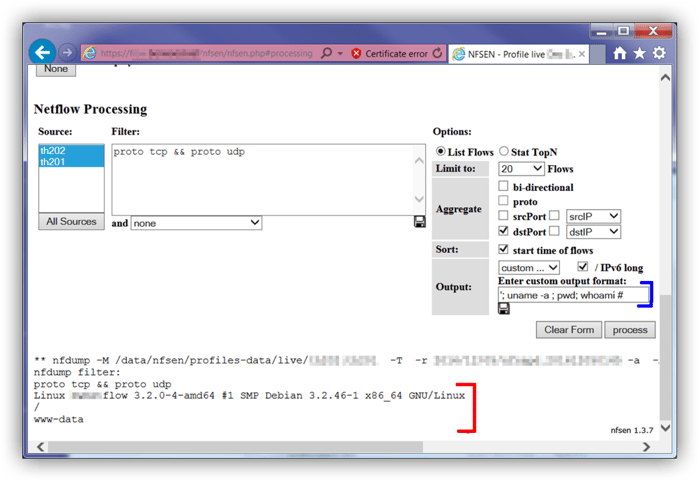Open the Favorites star icon
This screenshot has height=481, width=700.
pyautogui.click(x=640, y=52)
